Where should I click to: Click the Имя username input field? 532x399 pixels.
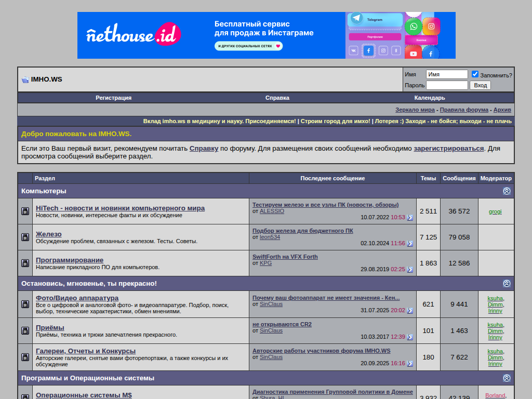(447, 74)
